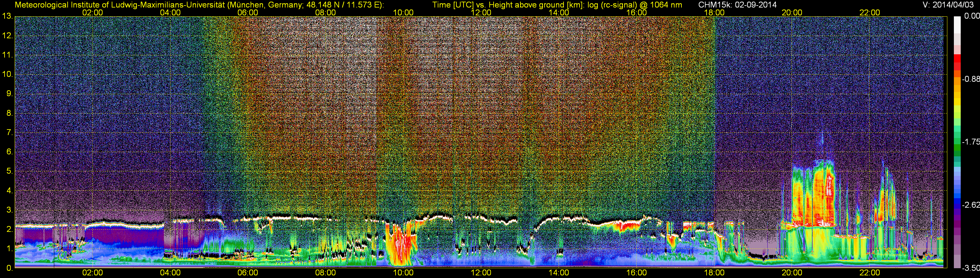980x278 pixels.
Task: Click height axis label "9."
Action: 10,94
